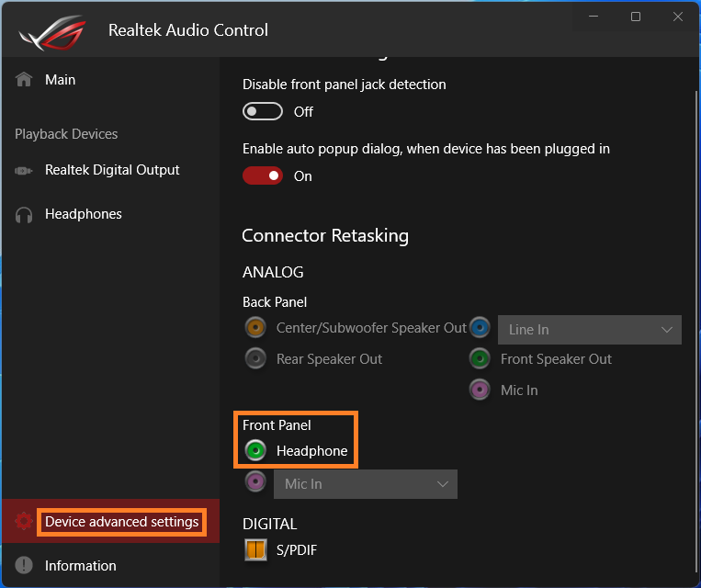Click the digital output connector icon

click(23, 170)
